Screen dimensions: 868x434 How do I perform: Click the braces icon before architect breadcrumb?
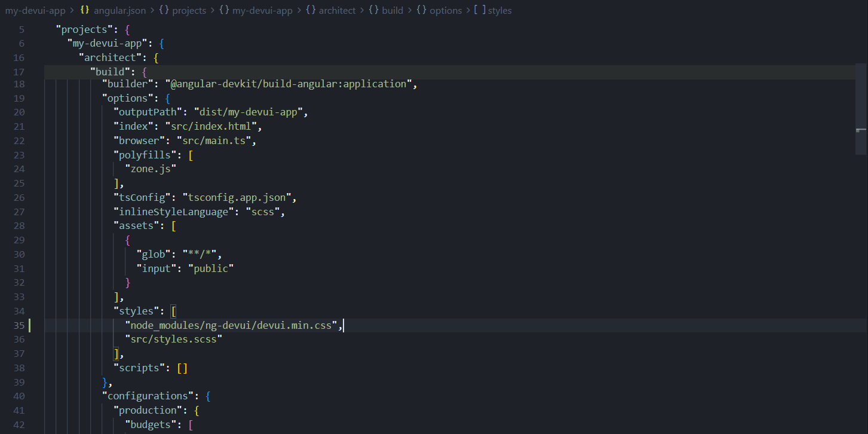[310, 10]
